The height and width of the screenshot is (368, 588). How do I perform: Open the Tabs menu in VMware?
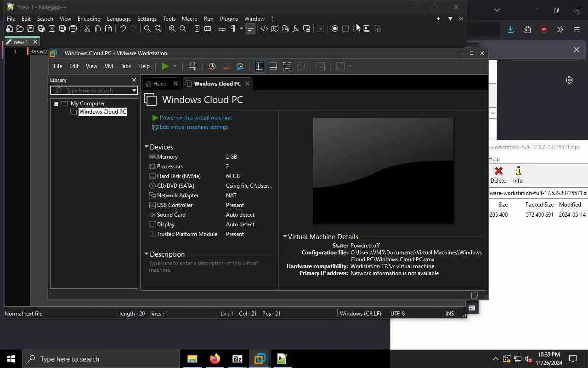coord(125,66)
